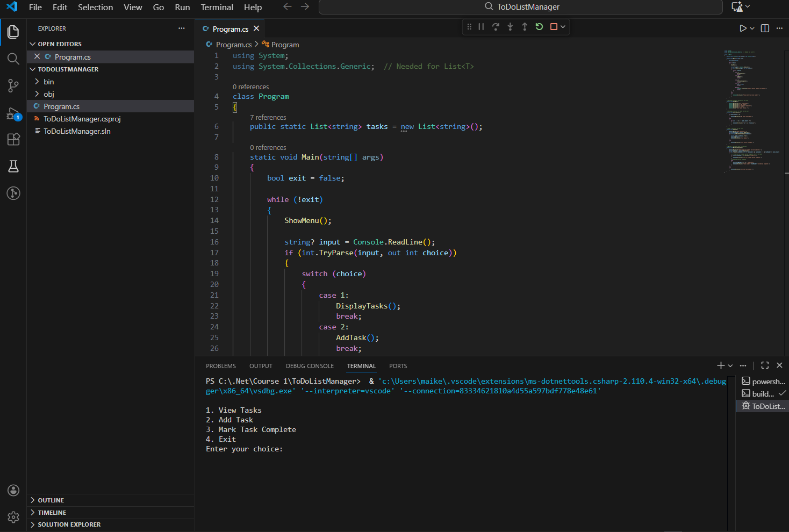Open the Testing view with the beaker icon
789x532 pixels.
coord(13,166)
